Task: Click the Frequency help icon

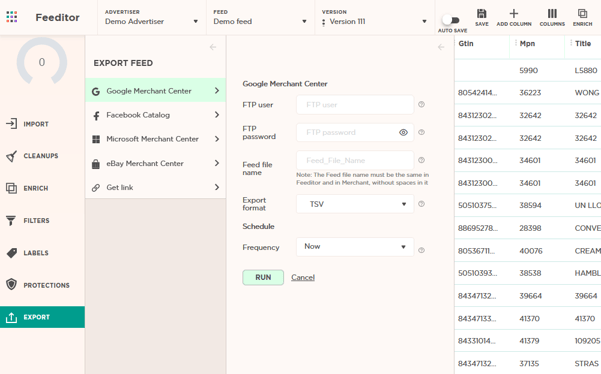Action: 421,250
